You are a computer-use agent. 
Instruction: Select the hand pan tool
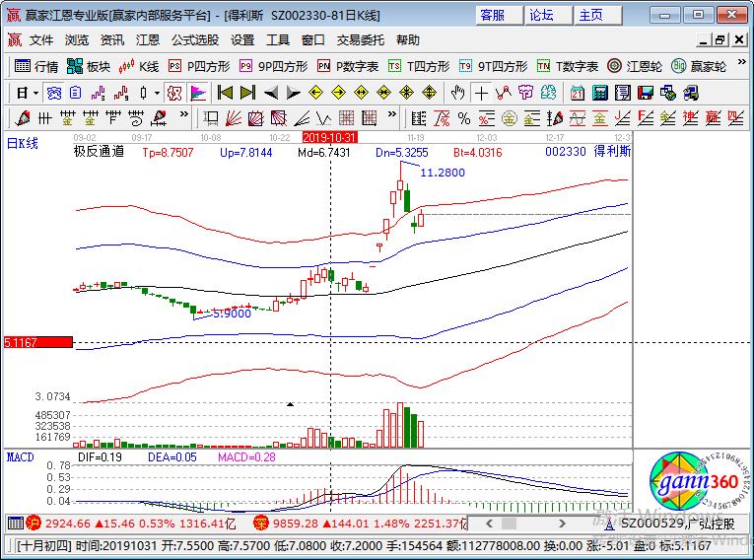[457, 93]
